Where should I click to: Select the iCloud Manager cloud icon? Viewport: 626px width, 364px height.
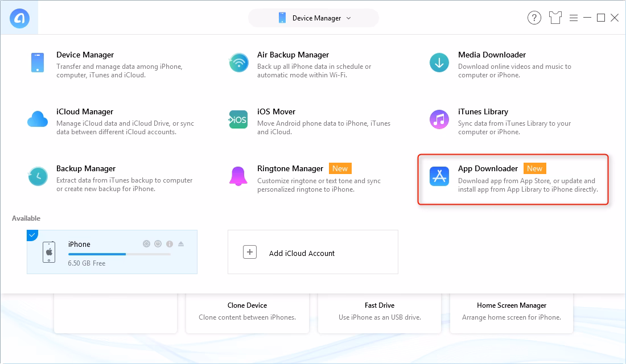pos(38,119)
